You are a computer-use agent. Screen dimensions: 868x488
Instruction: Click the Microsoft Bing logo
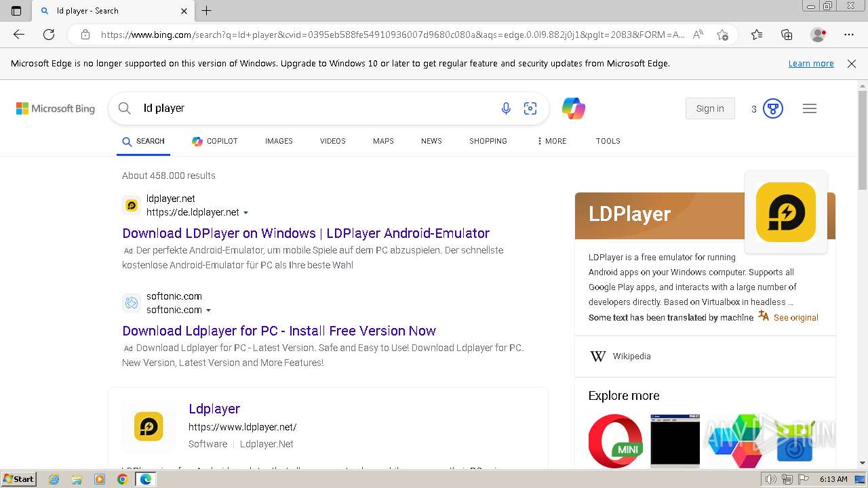tap(56, 108)
